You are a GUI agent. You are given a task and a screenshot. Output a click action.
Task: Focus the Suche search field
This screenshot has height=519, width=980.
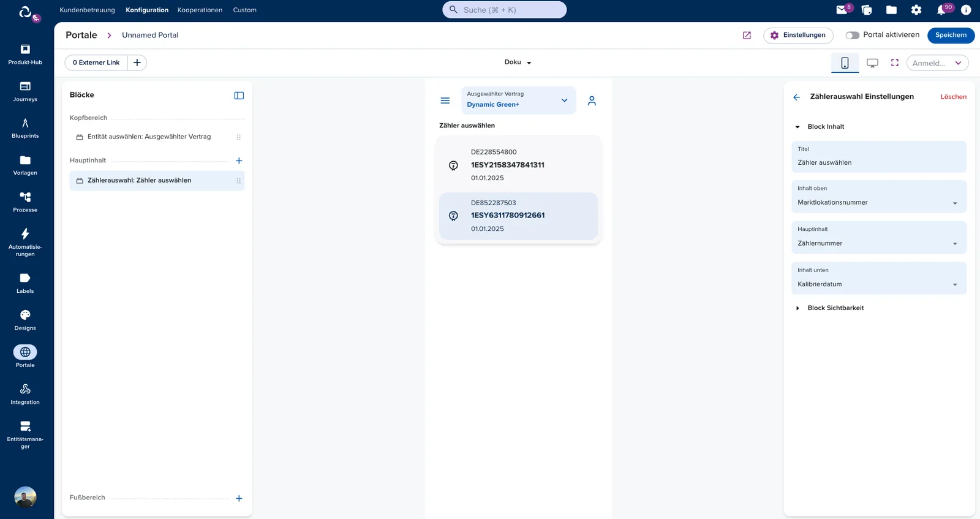click(x=504, y=10)
